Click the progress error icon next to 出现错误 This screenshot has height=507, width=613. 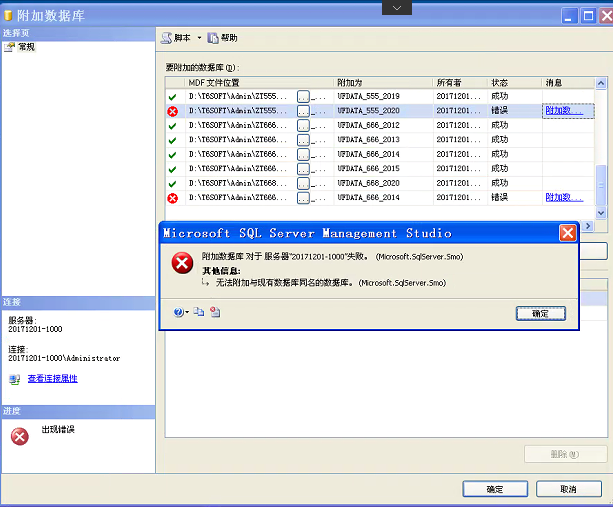[20, 437]
